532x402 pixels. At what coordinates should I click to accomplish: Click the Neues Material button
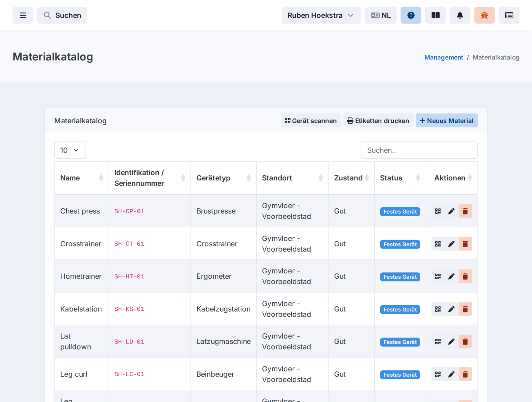pos(447,121)
